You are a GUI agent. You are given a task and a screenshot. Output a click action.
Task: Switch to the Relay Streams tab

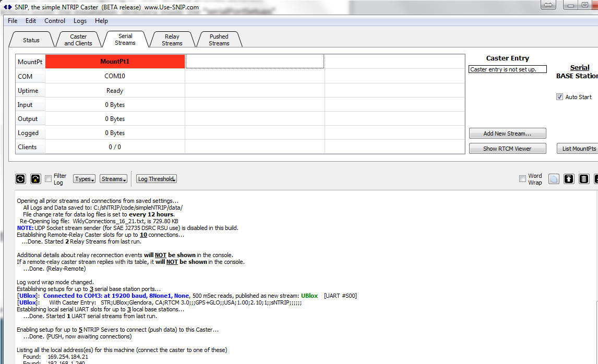coord(172,39)
